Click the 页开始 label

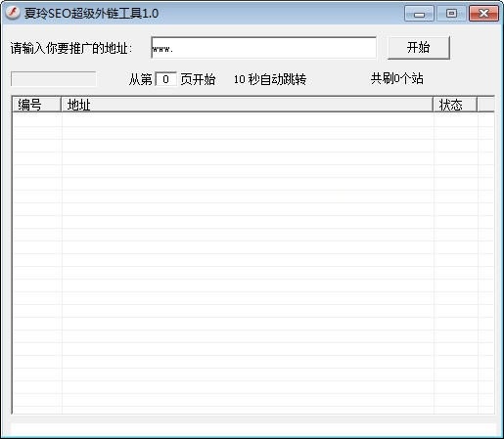[x=198, y=79]
